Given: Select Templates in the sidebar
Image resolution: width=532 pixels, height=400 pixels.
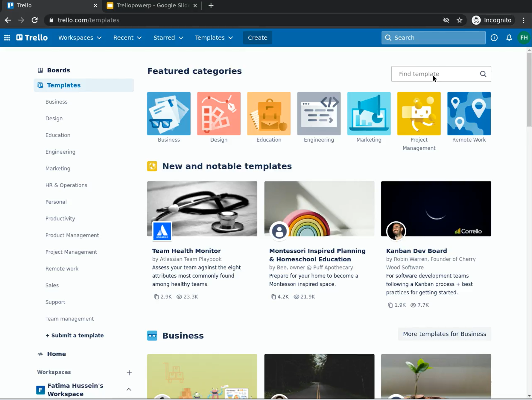Looking at the screenshot, I should click(x=84, y=85).
